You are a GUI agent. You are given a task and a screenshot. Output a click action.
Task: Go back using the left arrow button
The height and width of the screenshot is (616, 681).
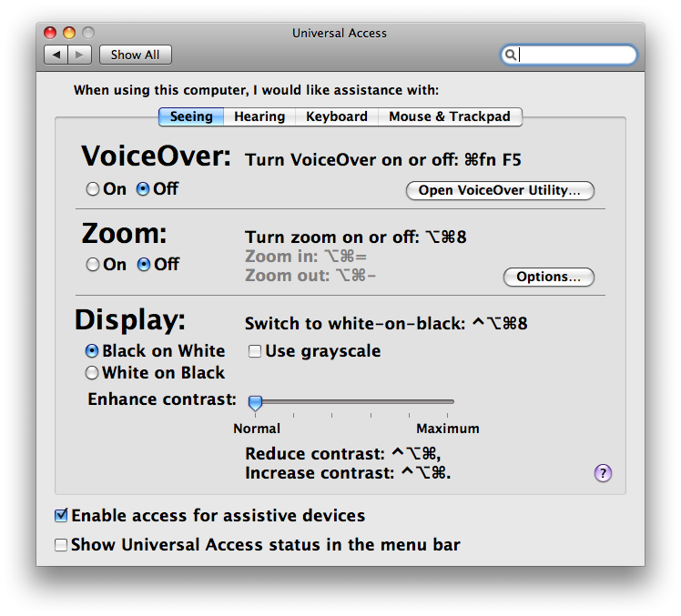[x=56, y=55]
